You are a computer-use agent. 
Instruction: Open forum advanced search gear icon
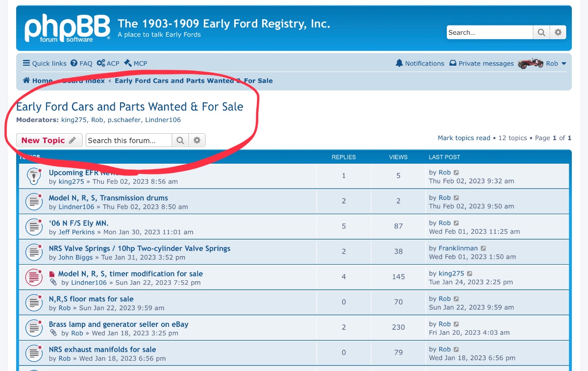[197, 140]
